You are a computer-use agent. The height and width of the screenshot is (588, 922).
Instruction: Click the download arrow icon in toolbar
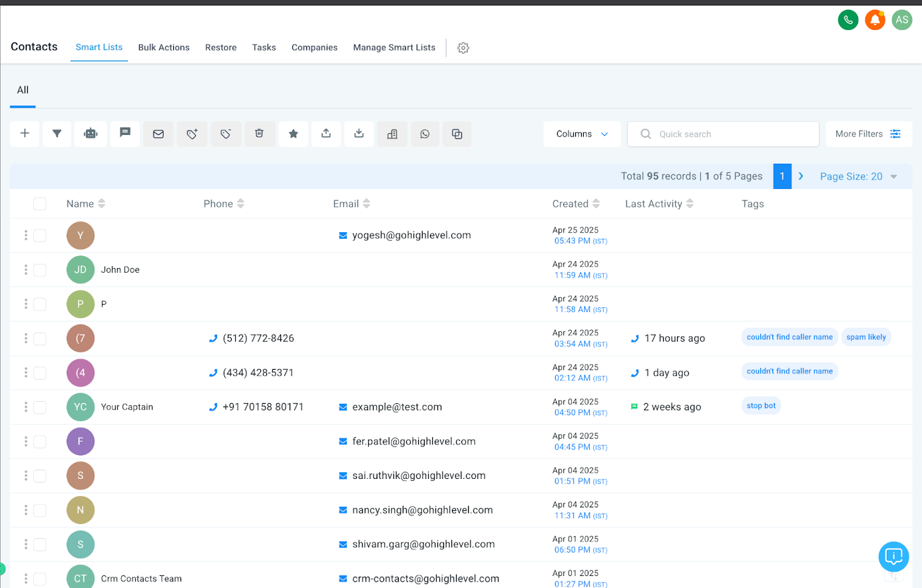tap(359, 134)
